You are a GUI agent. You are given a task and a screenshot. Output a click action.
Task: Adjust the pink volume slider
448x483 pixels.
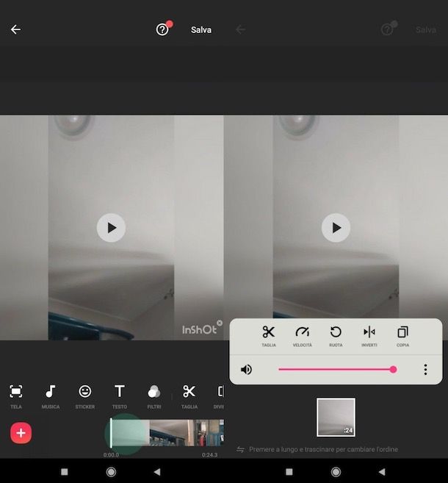coord(338,369)
